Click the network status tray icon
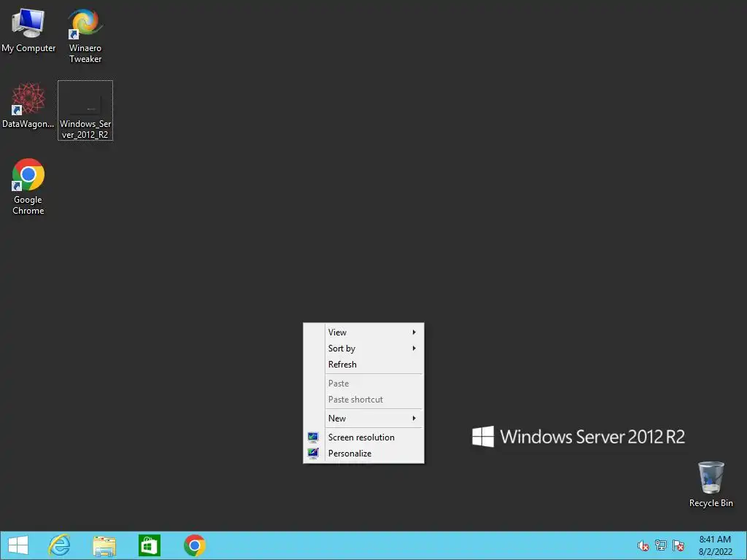The image size is (747, 560). (661, 545)
